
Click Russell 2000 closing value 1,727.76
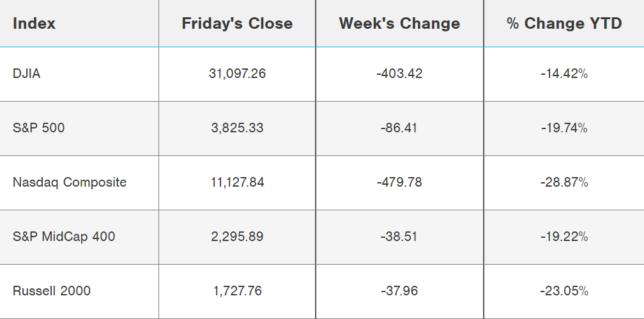pyautogui.click(x=237, y=291)
